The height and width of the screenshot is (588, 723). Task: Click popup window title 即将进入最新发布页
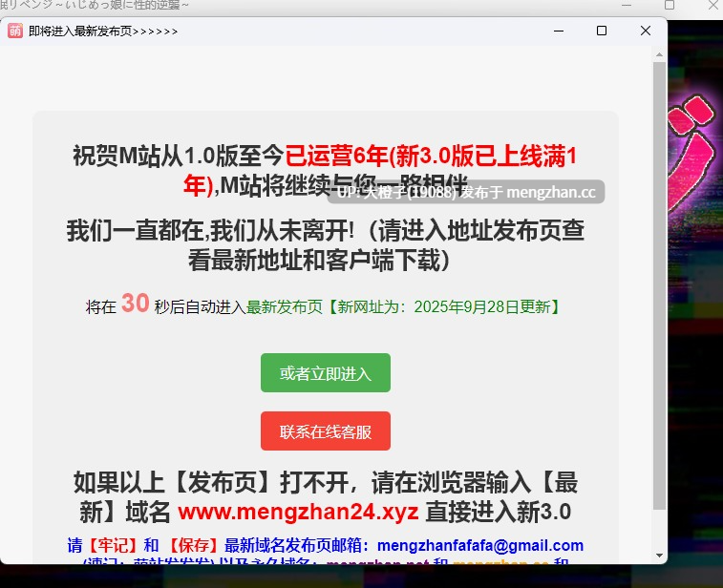pyautogui.click(x=103, y=31)
